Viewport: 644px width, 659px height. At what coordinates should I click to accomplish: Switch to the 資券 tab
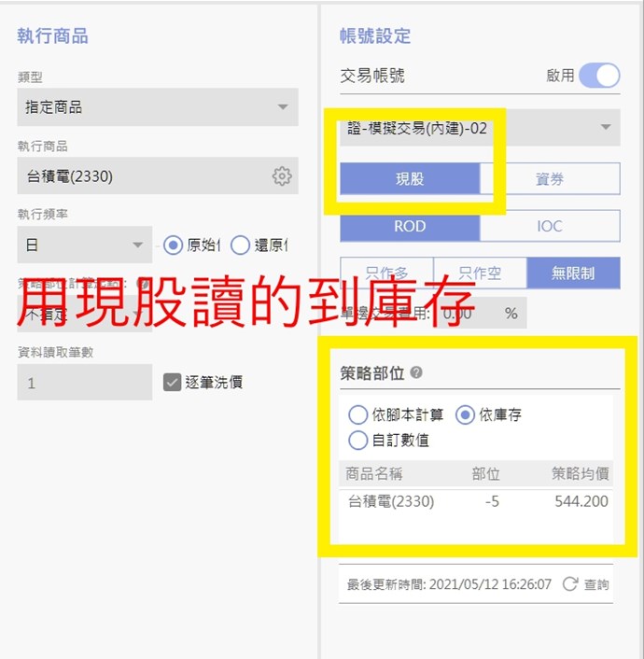(550, 178)
